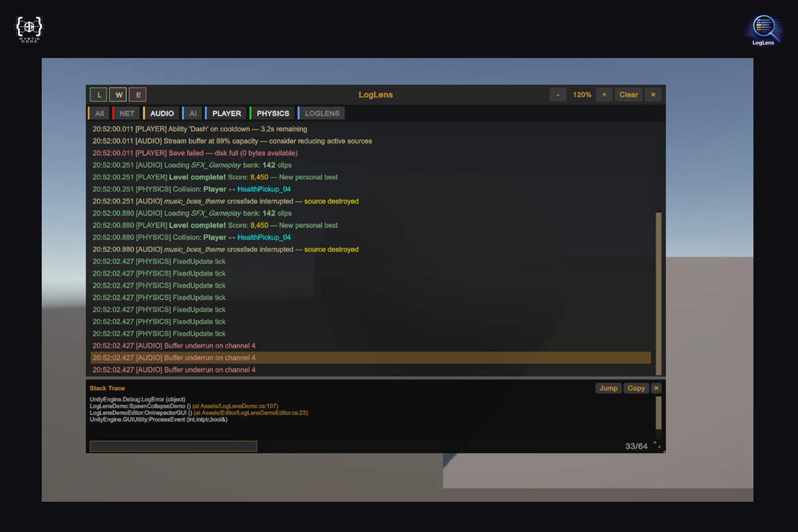This screenshot has height=532, width=798.
Task: Decrease zoom with the minus button
Action: coord(558,94)
